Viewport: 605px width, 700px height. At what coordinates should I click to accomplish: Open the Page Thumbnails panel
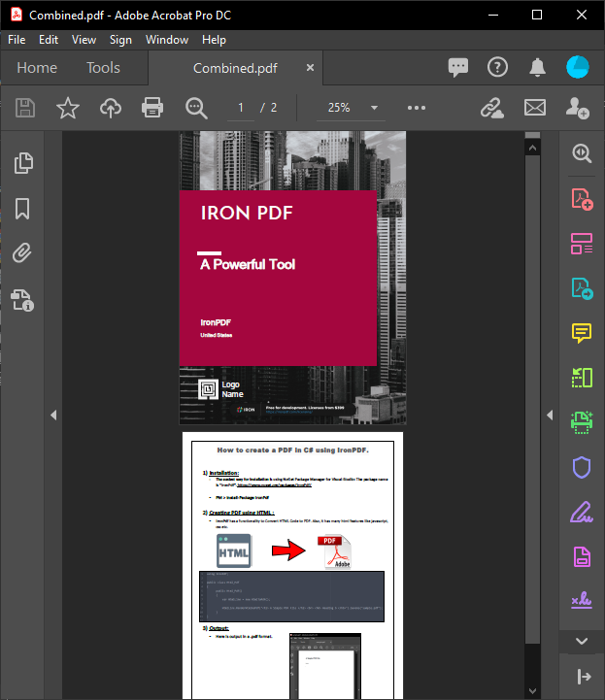(23, 163)
